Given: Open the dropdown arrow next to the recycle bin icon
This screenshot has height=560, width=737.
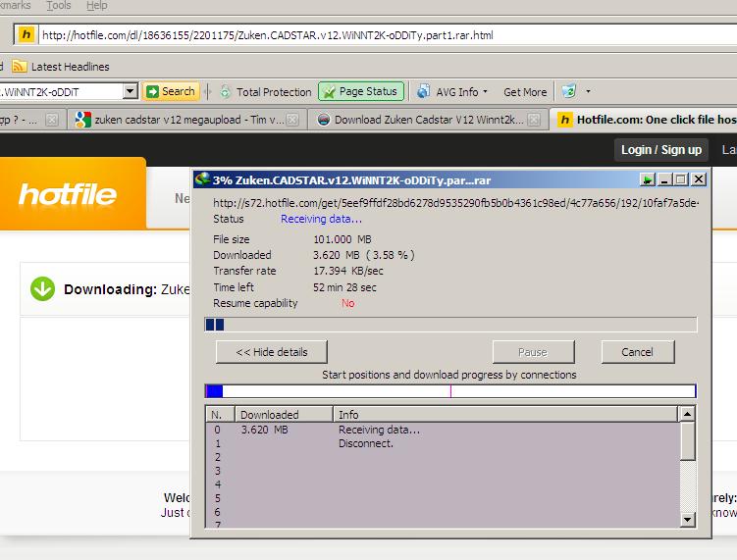Looking at the screenshot, I should [588, 91].
